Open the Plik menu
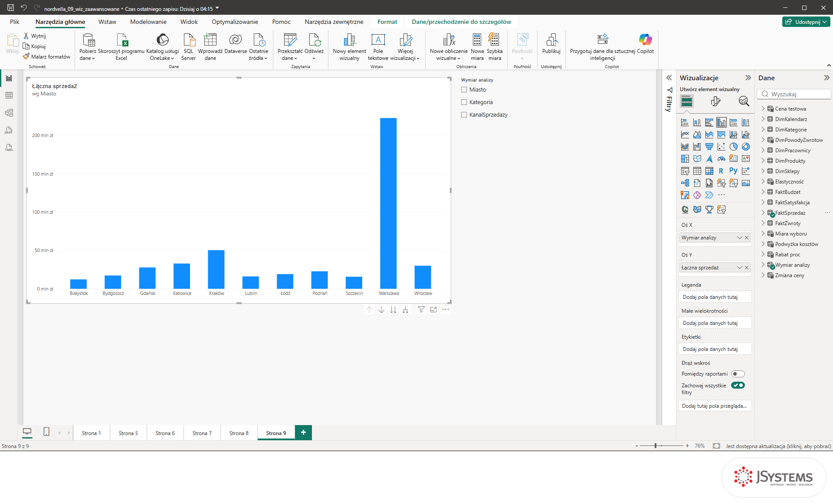This screenshot has width=833, height=504. coord(15,22)
